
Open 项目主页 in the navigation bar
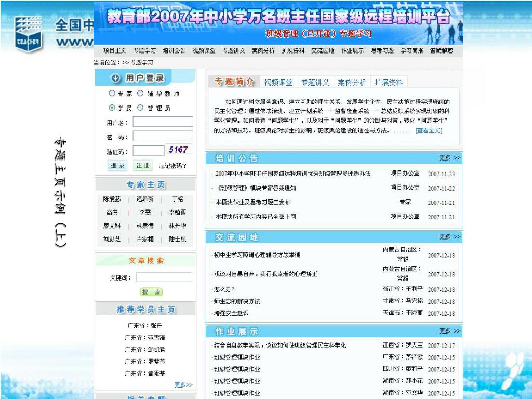click(x=115, y=50)
